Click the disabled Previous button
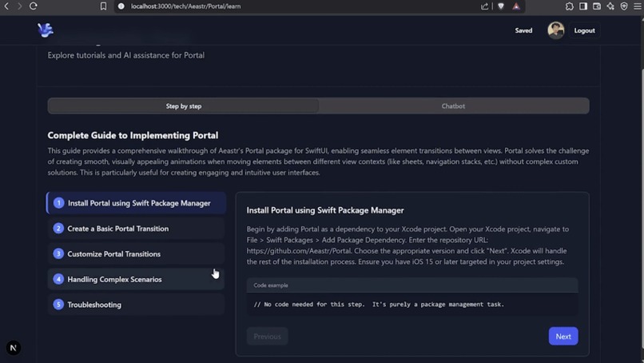 268,337
